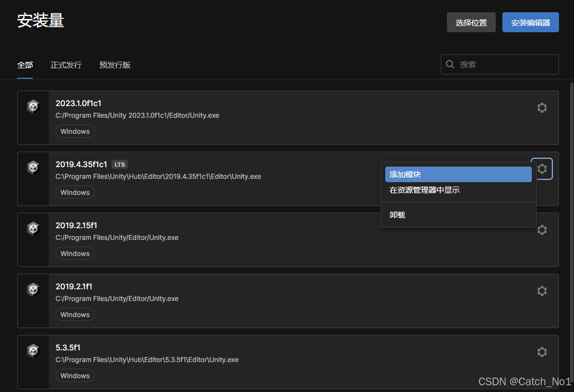This screenshot has width=574, height=392.
Task: Click the LTS badge on 2019.4.35f1c1
Action: (119, 165)
